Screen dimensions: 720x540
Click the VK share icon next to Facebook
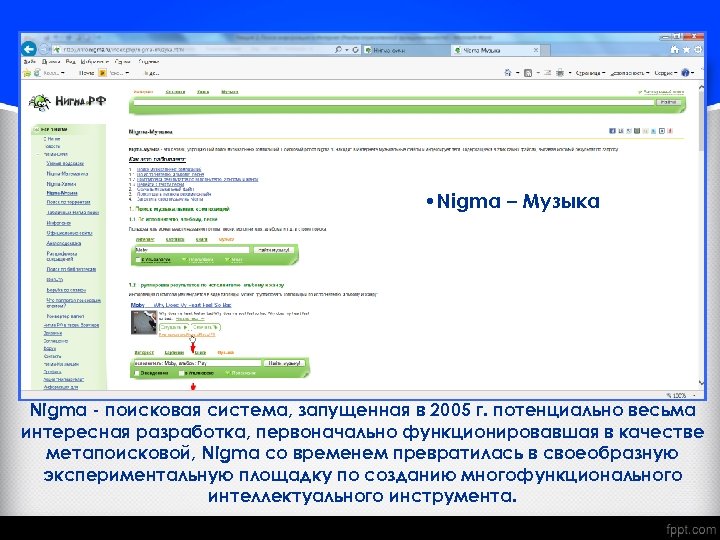pyautogui.click(x=620, y=131)
